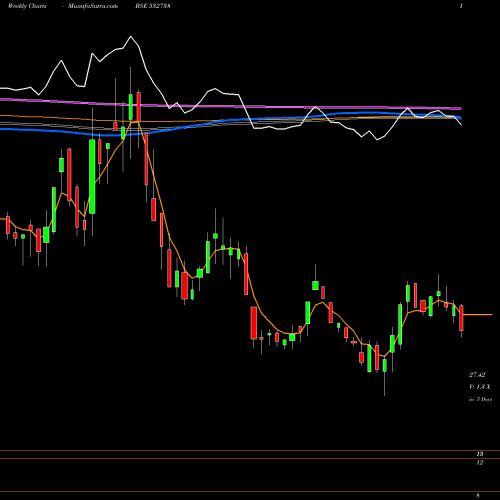
Task: Click the "BSE 532738" ticker label
Action: pos(153,6)
